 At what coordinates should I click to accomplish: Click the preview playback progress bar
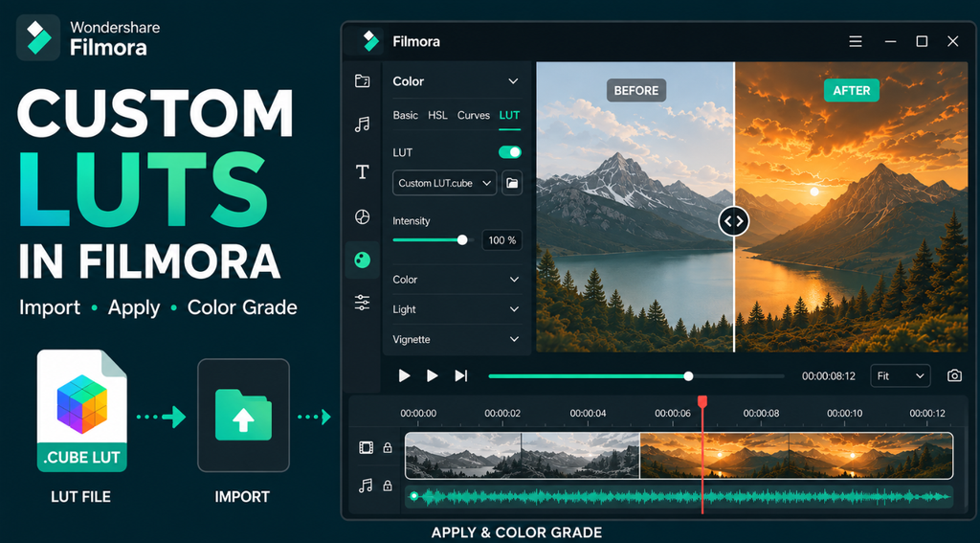(636, 376)
